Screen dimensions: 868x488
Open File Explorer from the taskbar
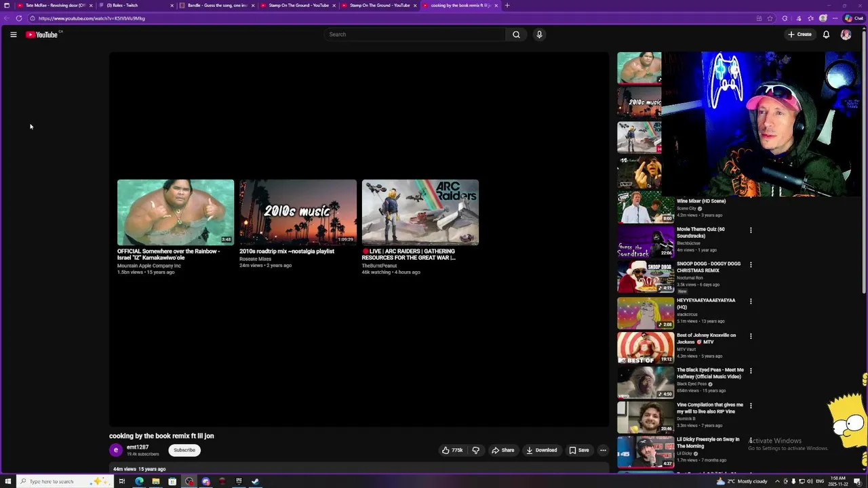[156, 481]
